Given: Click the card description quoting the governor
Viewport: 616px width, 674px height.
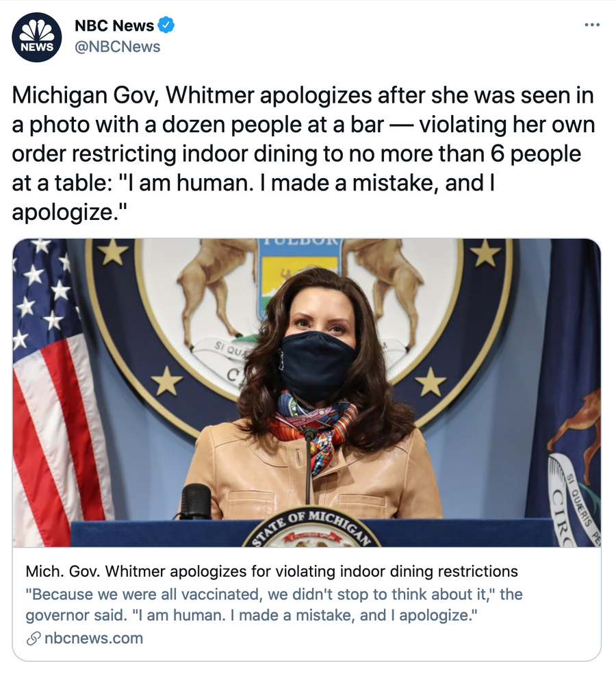Looking at the screenshot, I should pos(274,604).
